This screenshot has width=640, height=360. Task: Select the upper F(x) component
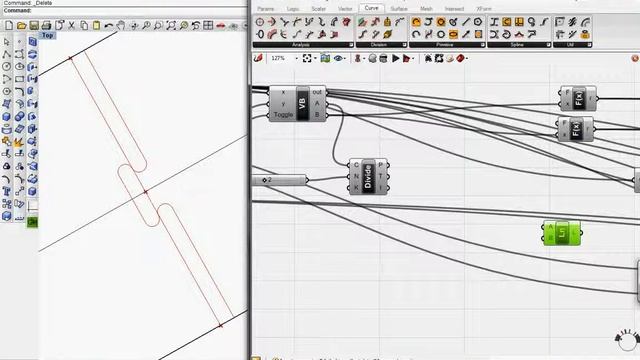(x=579, y=98)
